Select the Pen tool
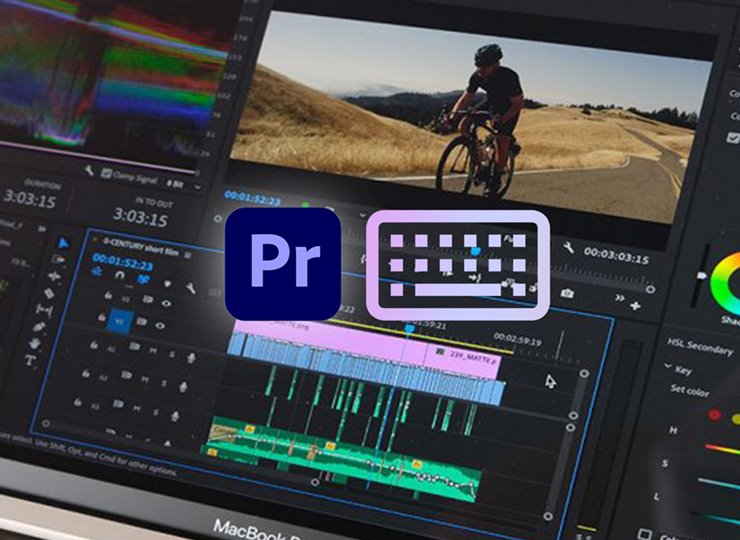Viewport: 740px width, 540px height. [39, 327]
